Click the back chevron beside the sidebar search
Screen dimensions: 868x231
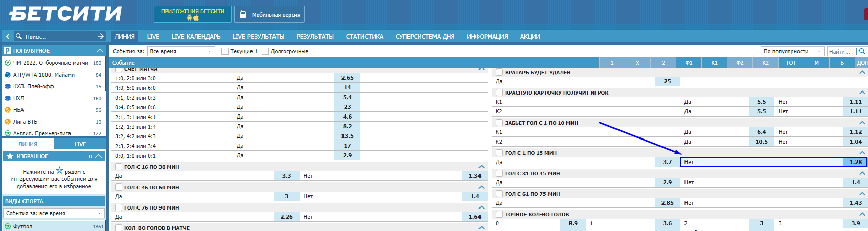click(8, 36)
